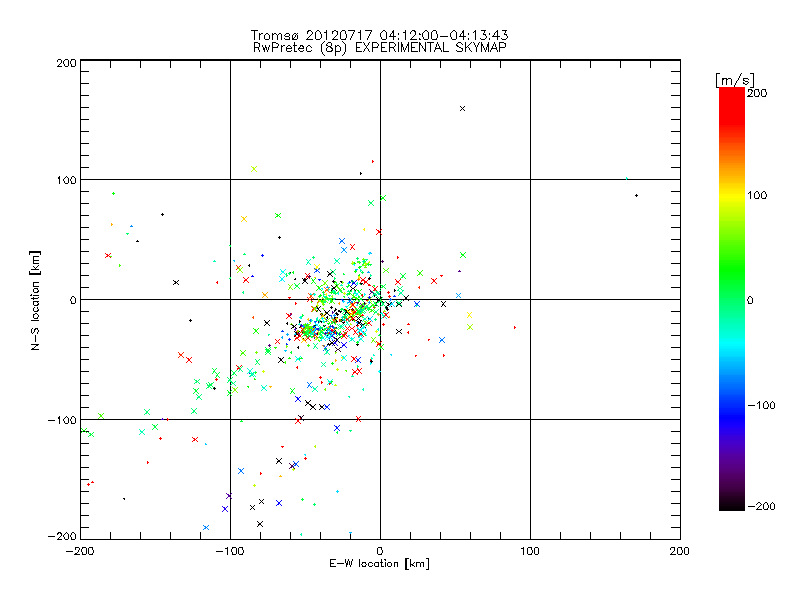Click the plot title 'Tromsø 20120717 04:12:00-04:13:43'
Image resolution: width=800 pixels, height=600 pixels.
tap(379, 35)
